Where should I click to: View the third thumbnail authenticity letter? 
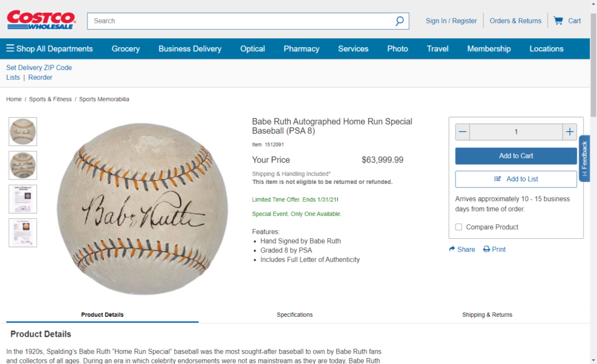click(x=23, y=199)
